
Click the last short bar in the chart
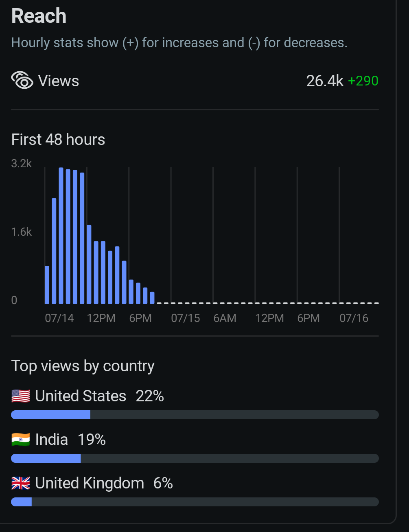click(x=152, y=298)
